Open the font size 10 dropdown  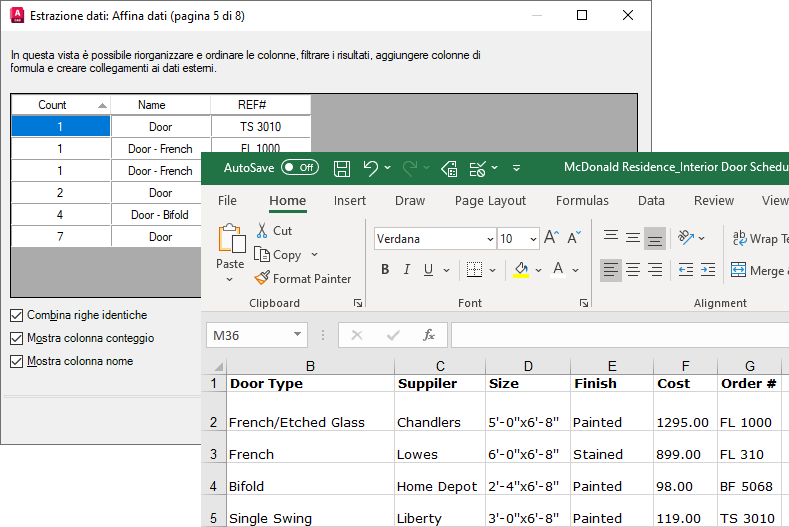click(x=533, y=239)
